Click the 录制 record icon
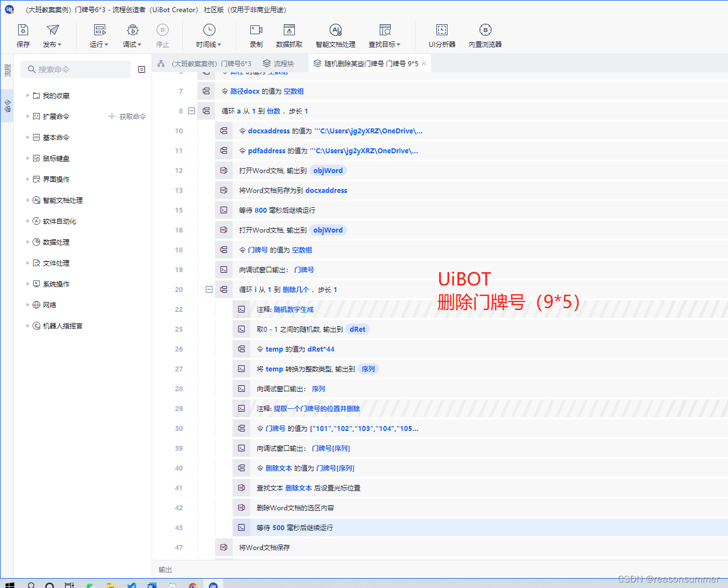Screen dimensions: 728x588 [256, 30]
